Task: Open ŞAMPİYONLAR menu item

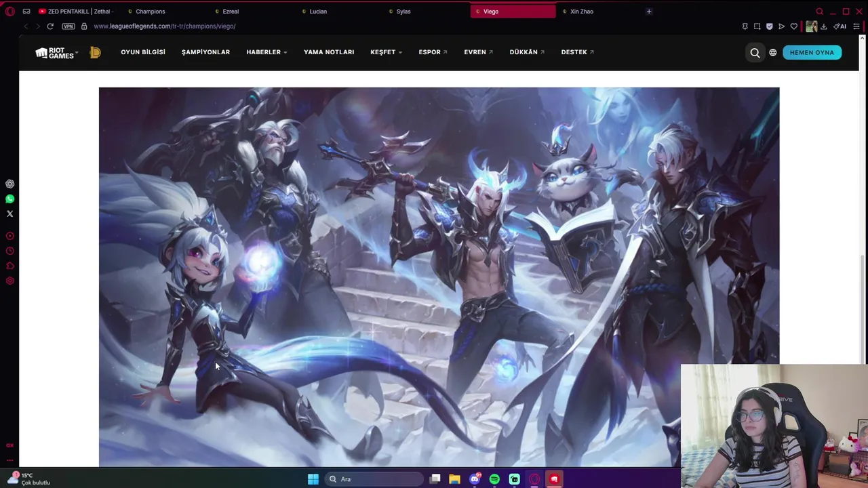Action: tap(205, 52)
